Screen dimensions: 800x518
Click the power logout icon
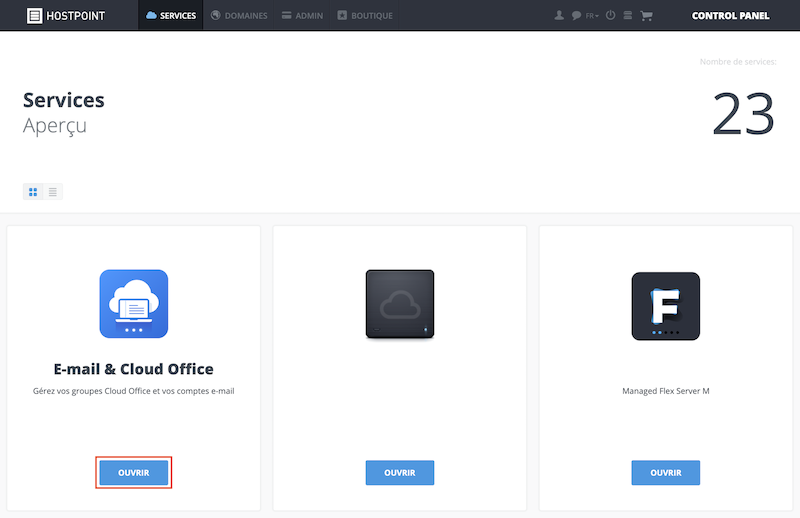pos(610,15)
